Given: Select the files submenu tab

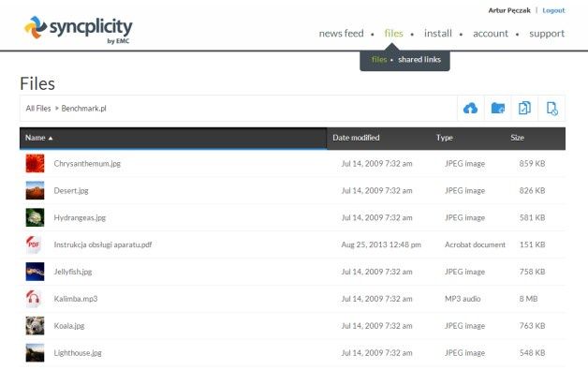Looking at the screenshot, I should click(379, 59).
